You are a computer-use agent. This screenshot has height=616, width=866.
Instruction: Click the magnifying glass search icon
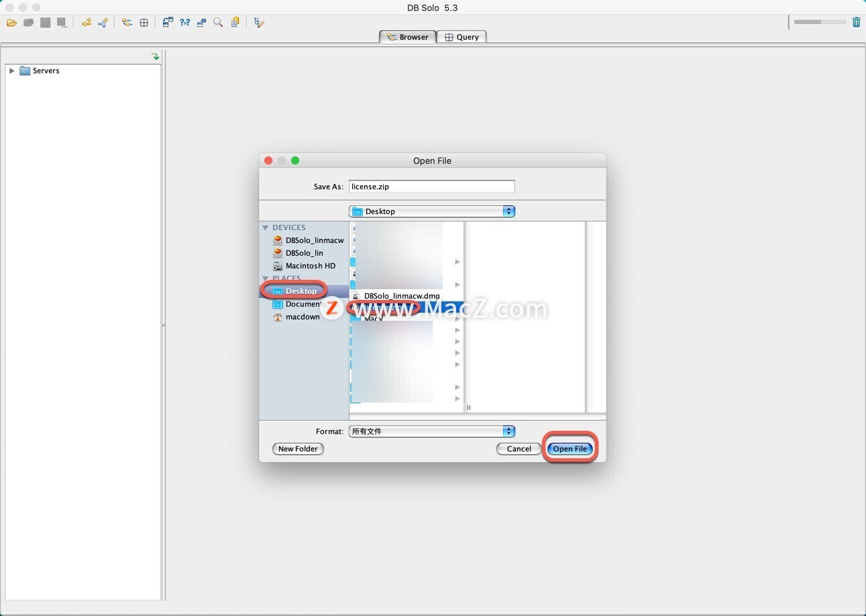[x=218, y=23]
